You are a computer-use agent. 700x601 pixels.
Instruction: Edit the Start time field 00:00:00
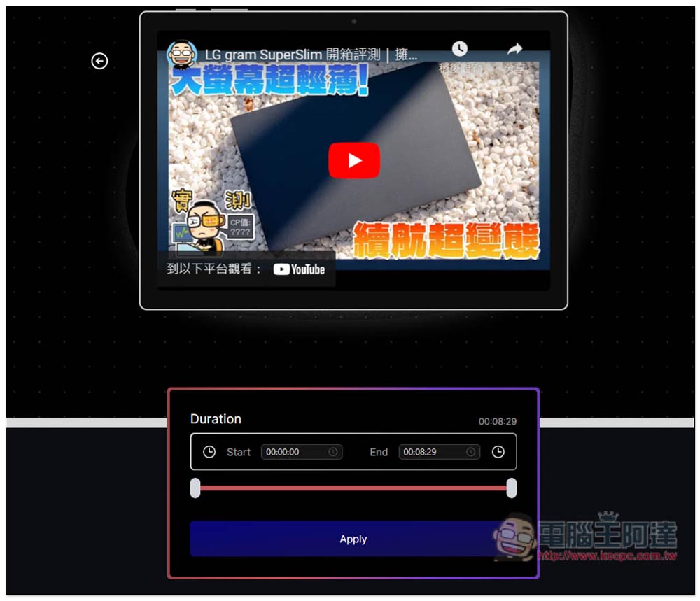click(x=301, y=452)
